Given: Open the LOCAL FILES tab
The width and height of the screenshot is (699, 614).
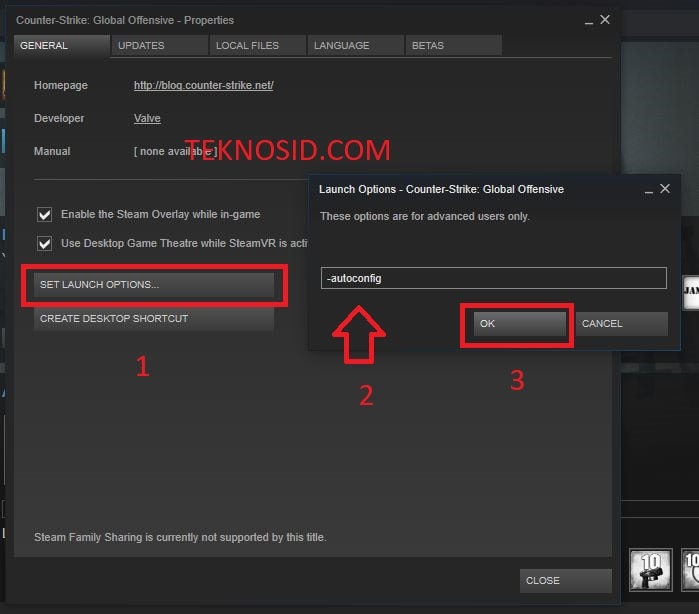Looking at the screenshot, I should (x=258, y=45).
